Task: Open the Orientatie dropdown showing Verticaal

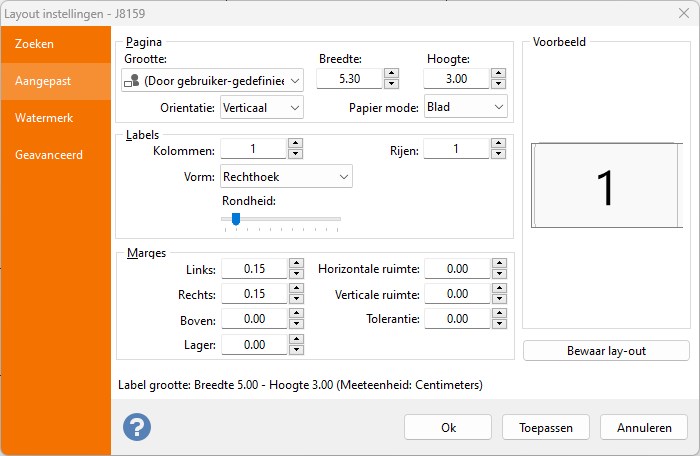Action: coord(262,108)
